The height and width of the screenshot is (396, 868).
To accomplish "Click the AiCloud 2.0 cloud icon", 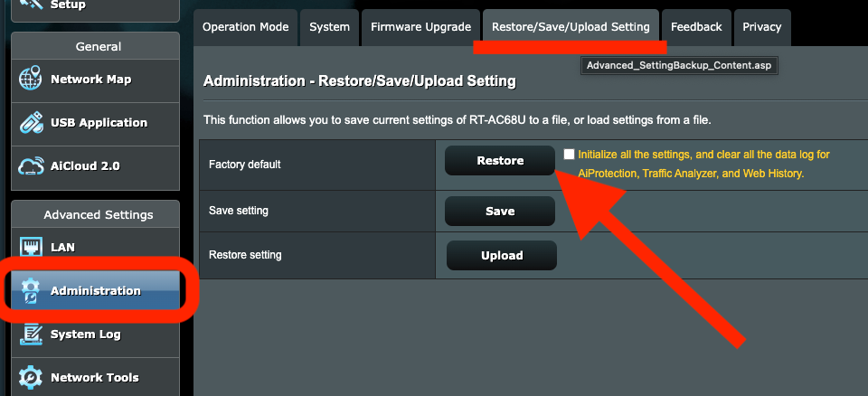I will coord(30,166).
